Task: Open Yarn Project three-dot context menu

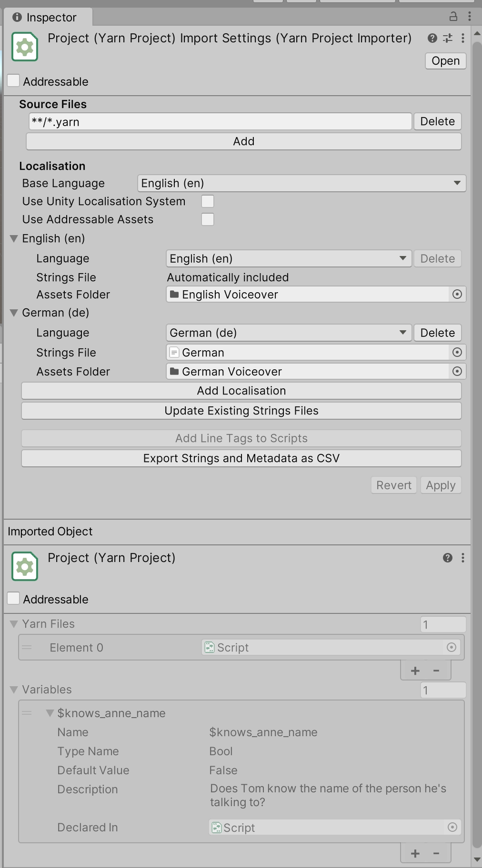Action: point(463,558)
